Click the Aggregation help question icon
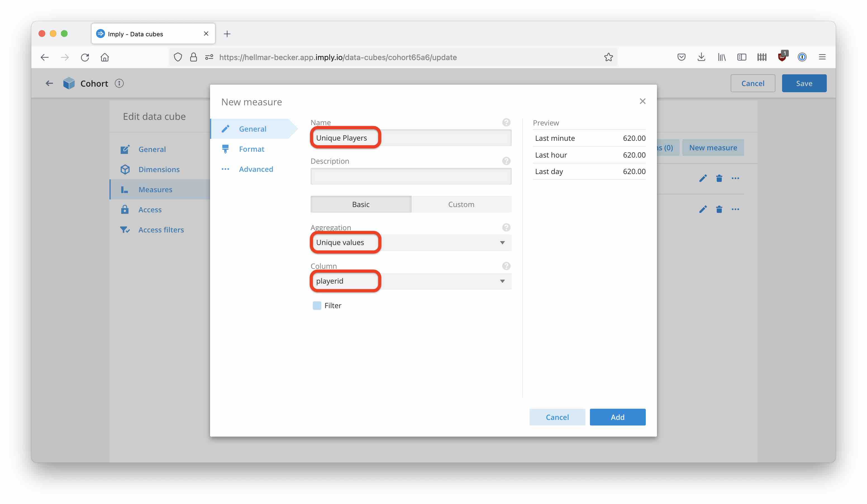The image size is (867, 504). [506, 227]
